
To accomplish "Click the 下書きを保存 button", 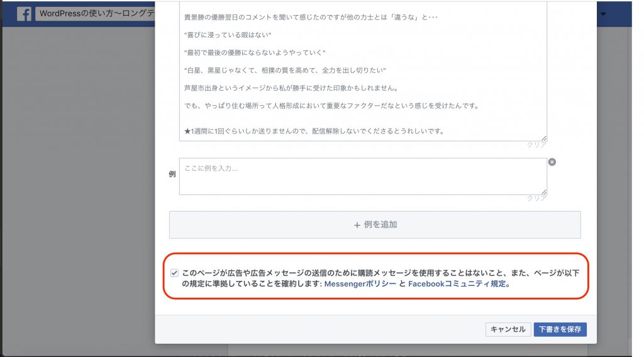I will coord(560,329).
